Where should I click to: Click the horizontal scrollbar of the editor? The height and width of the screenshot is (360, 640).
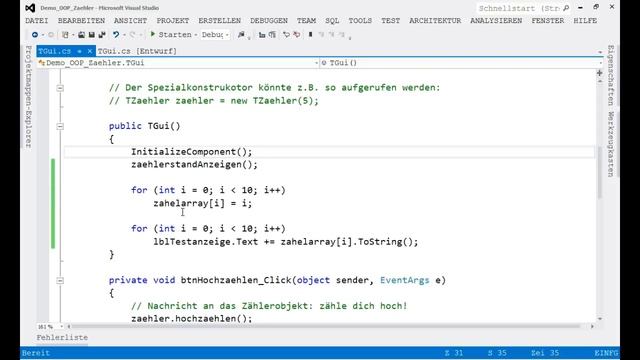326,327
